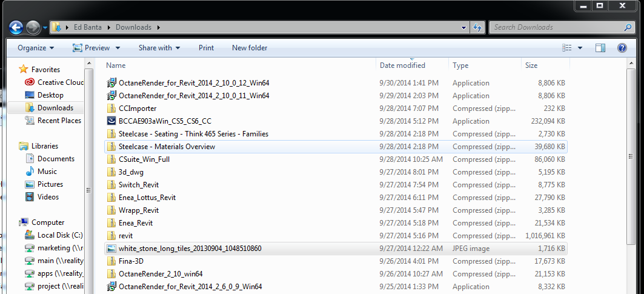
Task: Click the search magnifier icon
Action: pyautogui.click(x=627, y=27)
